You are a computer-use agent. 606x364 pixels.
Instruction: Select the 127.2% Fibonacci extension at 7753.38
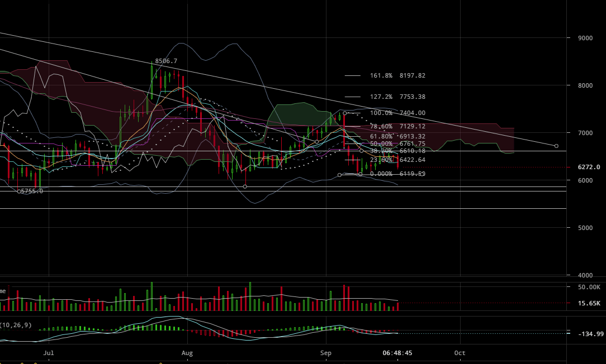[397, 97]
